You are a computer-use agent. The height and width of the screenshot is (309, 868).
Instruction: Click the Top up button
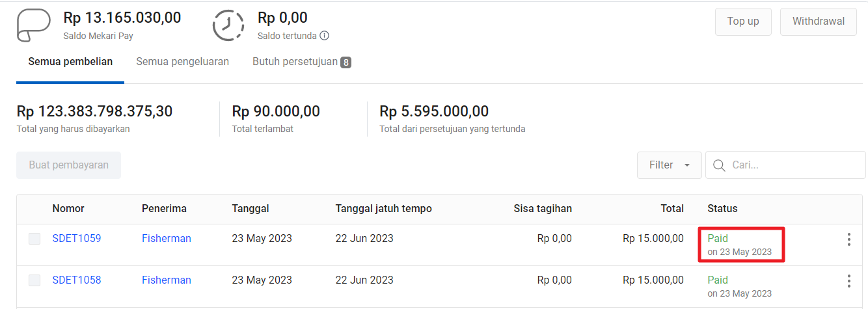(x=743, y=21)
